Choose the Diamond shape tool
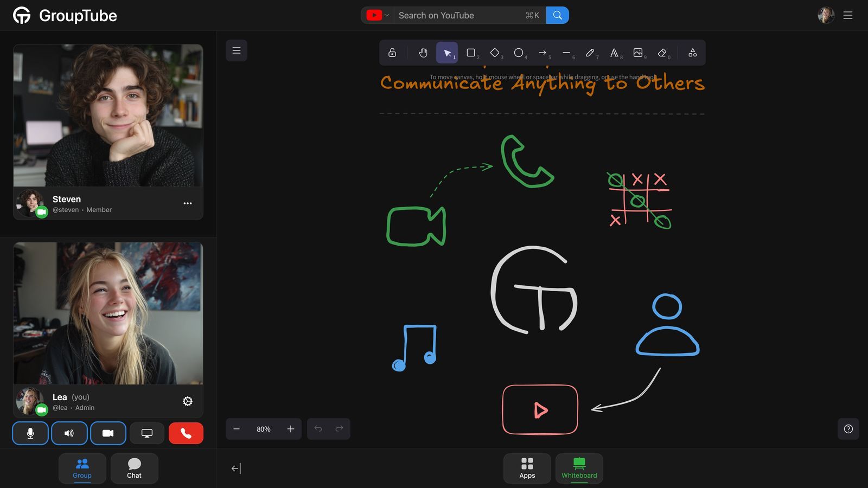The width and height of the screenshot is (868, 488). coord(495,53)
